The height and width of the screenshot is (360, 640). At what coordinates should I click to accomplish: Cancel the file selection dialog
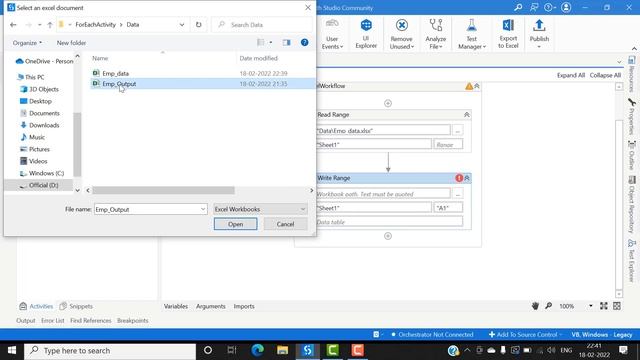[285, 224]
